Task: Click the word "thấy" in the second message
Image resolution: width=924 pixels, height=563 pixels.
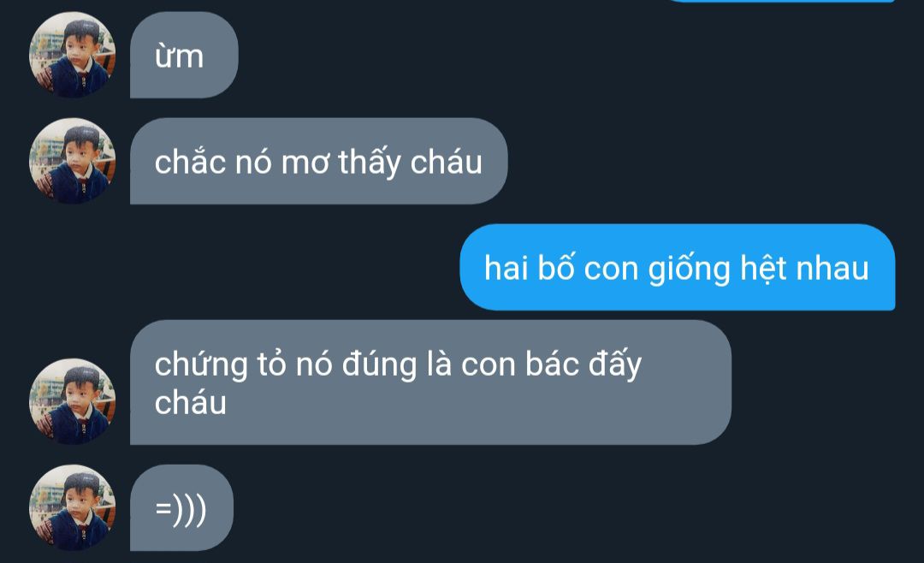Action: pyautogui.click(x=370, y=162)
